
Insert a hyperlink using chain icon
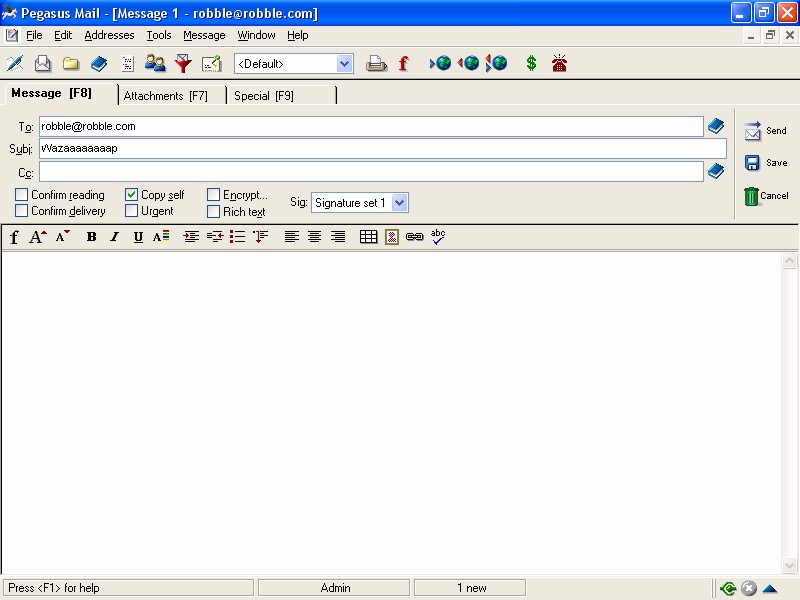click(x=415, y=237)
